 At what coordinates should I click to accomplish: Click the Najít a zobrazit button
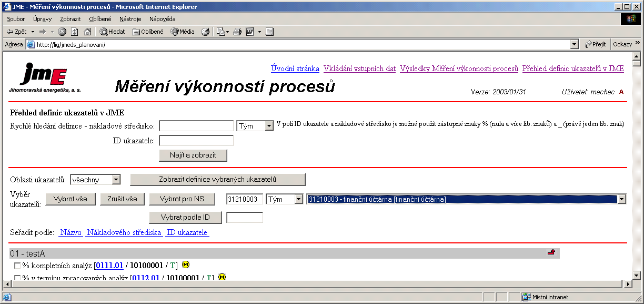[193, 155]
